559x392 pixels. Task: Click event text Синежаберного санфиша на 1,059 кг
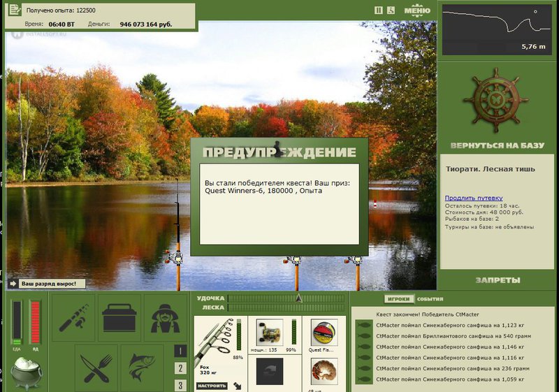click(474, 379)
